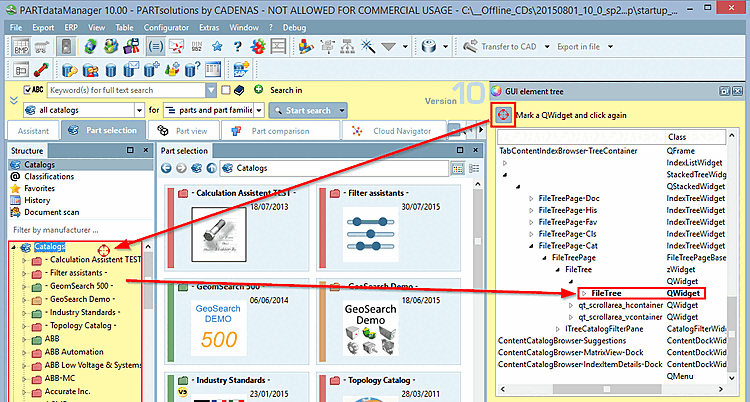Click the SAP database toolbar icon

(241, 70)
